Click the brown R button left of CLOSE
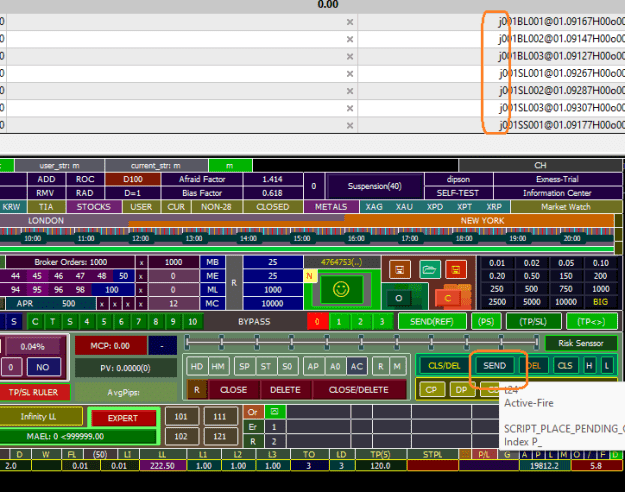The width and height of the screenshot is (625, 492). click(197, 390)
